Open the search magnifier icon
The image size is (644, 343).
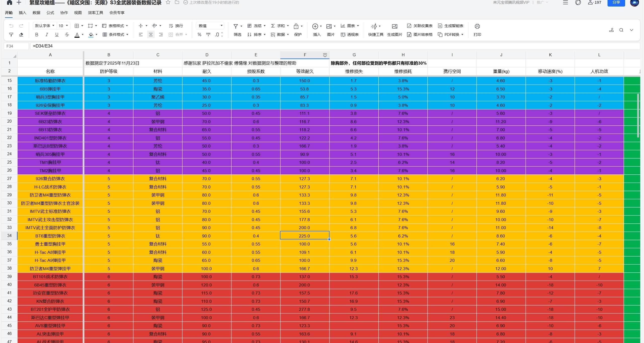[x=621, y=30]
